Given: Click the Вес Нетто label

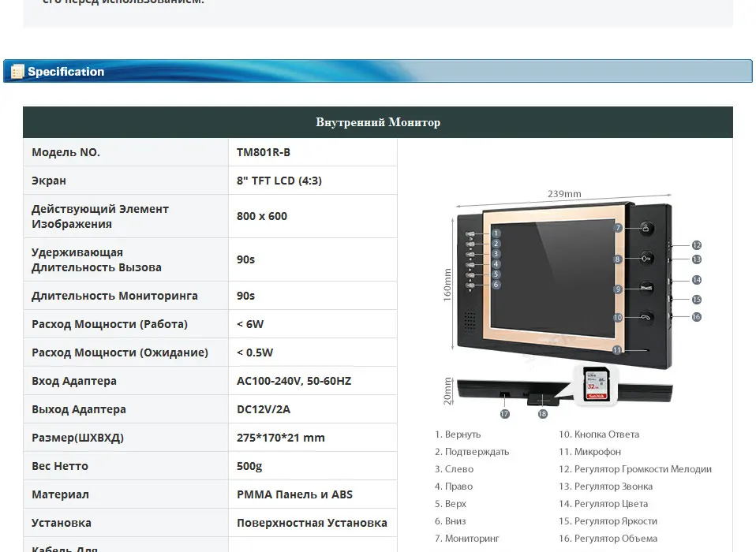Looking at the screenshot, I should (x=60, y=466).
